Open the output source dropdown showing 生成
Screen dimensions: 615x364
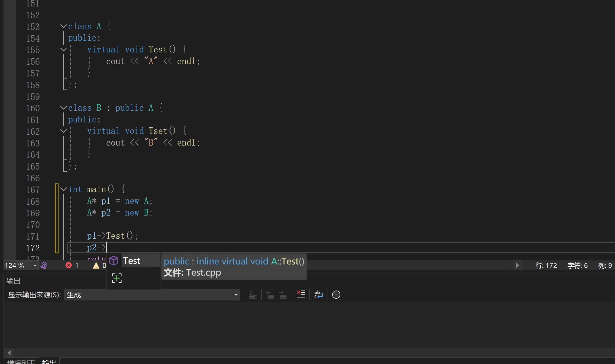[236, 295]
